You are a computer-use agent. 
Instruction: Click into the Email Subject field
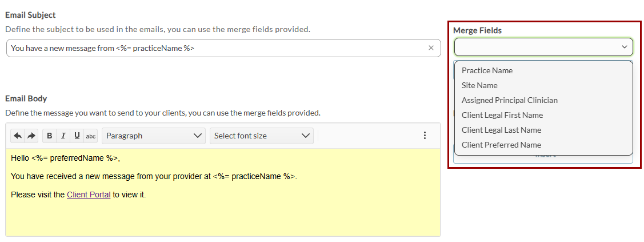click(217, 48)
